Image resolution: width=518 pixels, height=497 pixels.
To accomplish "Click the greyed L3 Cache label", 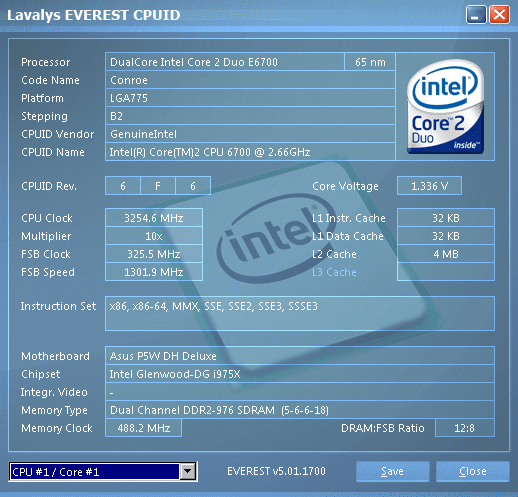I will pos(334,272).
